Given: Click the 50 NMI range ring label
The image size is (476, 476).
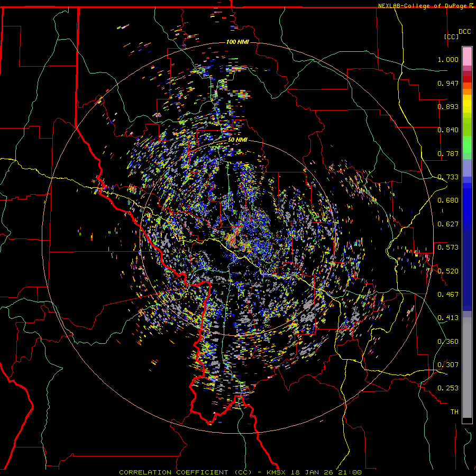Looking at the screenshot, I should pos(237,140).
